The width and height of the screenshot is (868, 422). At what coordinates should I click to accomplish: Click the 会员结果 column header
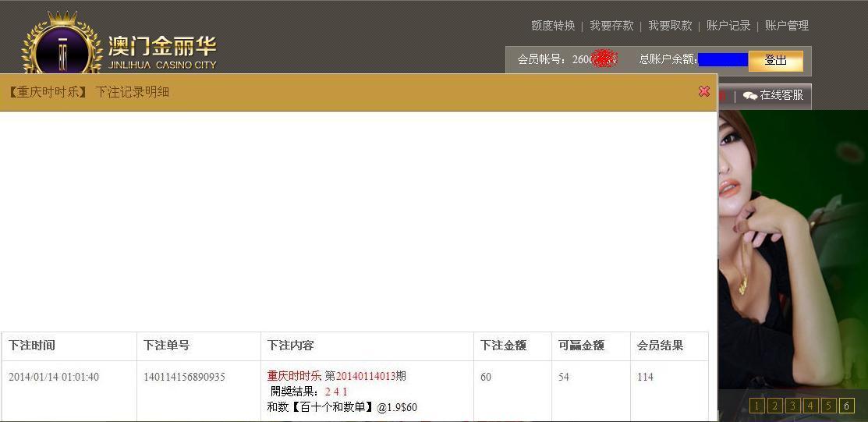(x=660, y=346)
